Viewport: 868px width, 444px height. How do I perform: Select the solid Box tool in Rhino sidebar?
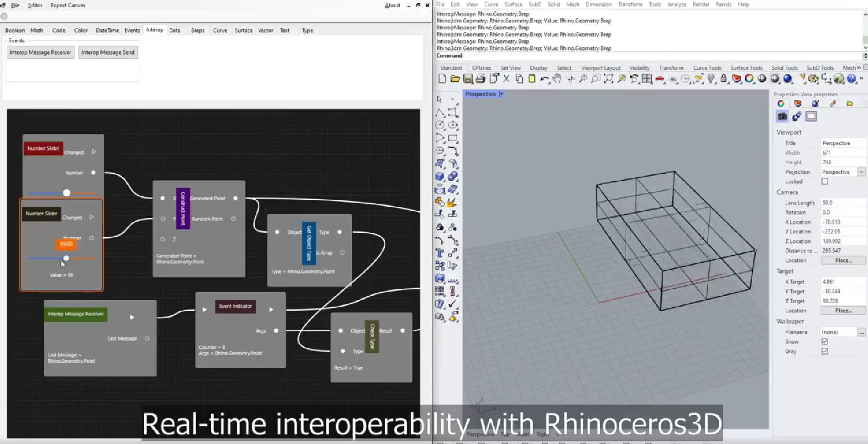click(x=440, y=176)
